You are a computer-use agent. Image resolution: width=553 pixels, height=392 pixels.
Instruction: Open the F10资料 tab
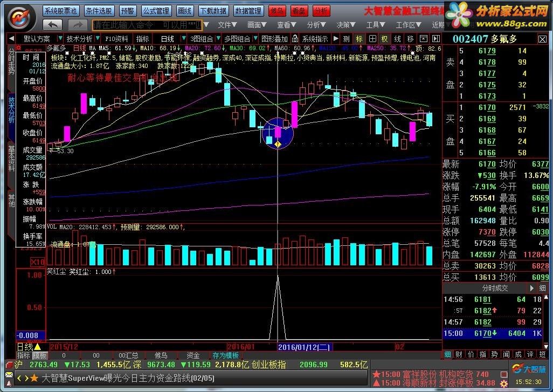coord(117,39)
